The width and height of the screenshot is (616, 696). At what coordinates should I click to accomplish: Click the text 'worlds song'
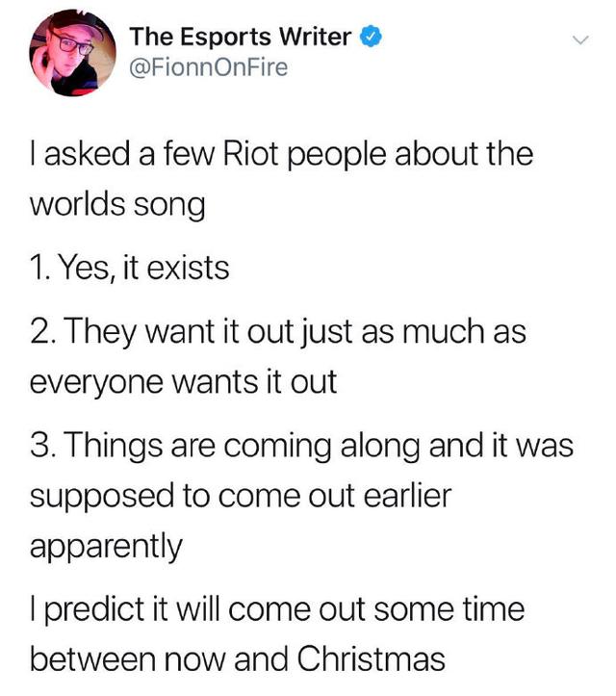pos(118,205)
